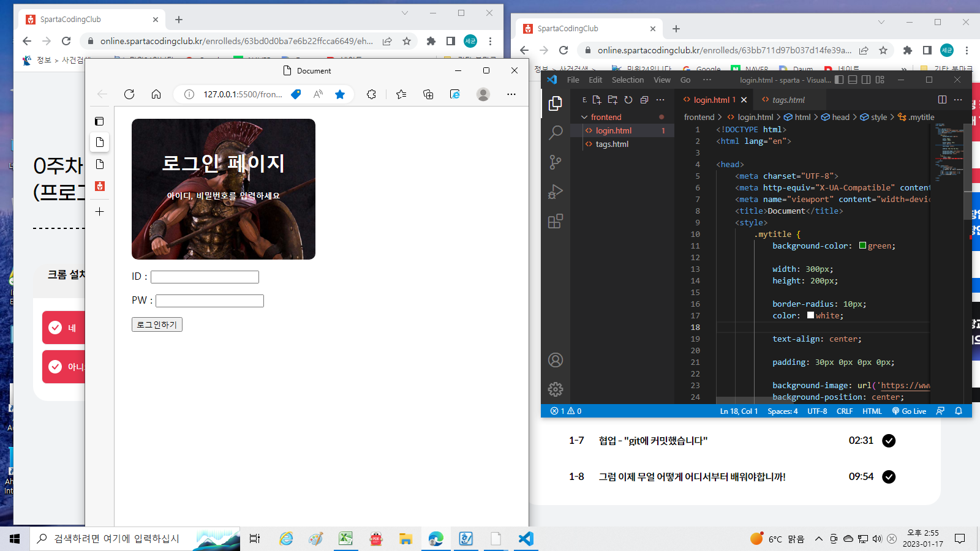Open Problems from errors and warnings status
Image resolution: width=980 pixels, height=551 pixels.
[x=566, y=411]
